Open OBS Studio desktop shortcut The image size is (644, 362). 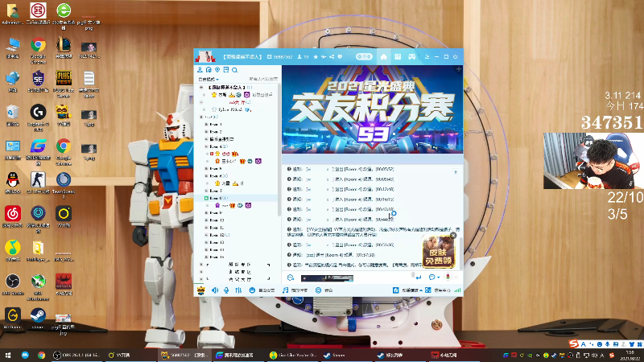(x=13, y=285)
